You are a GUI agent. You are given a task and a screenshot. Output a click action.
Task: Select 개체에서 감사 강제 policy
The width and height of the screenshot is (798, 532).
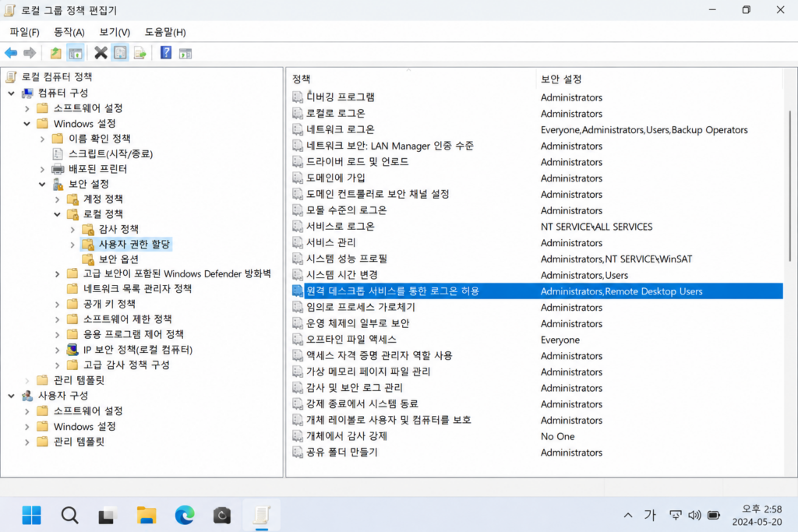point(347,436)
